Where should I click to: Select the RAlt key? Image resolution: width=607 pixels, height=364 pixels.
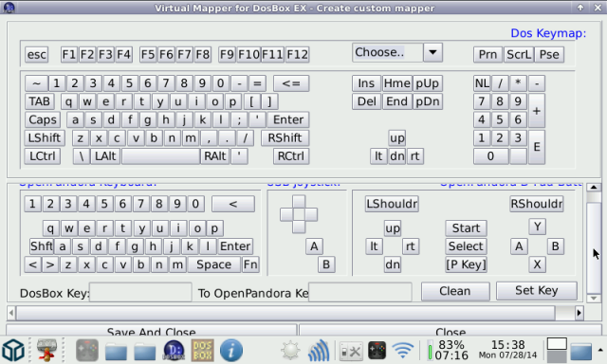(215, 156)
